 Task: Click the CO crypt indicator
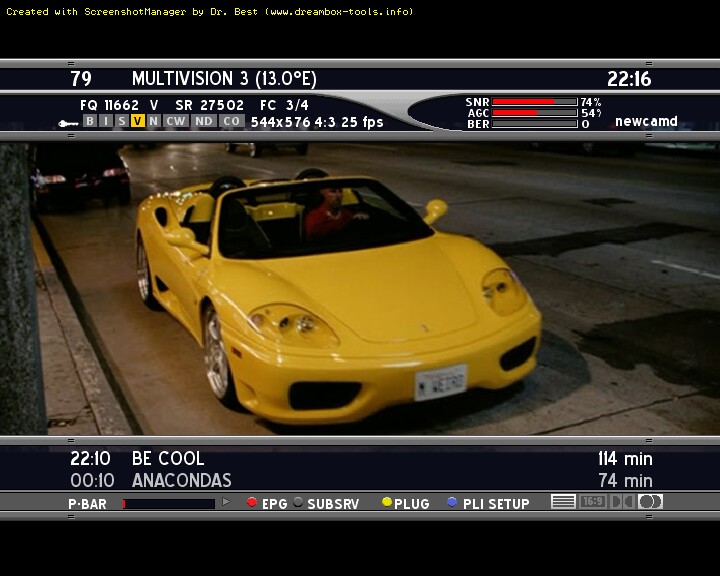point(232,121)
